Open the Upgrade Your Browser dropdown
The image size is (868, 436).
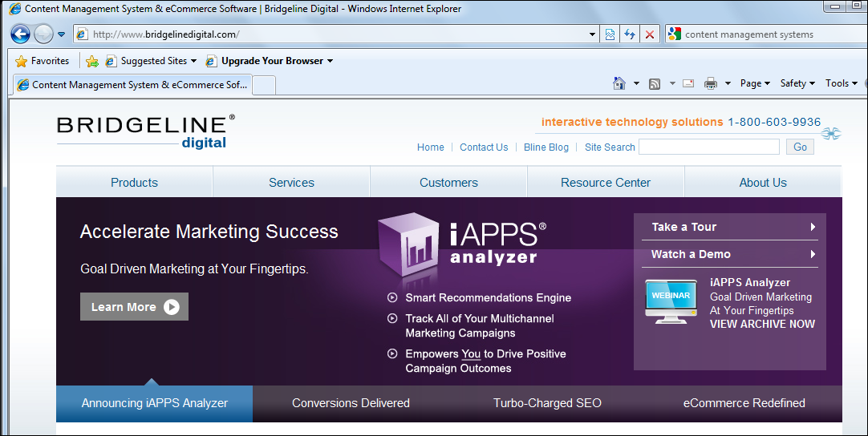(x=270, y=61)
